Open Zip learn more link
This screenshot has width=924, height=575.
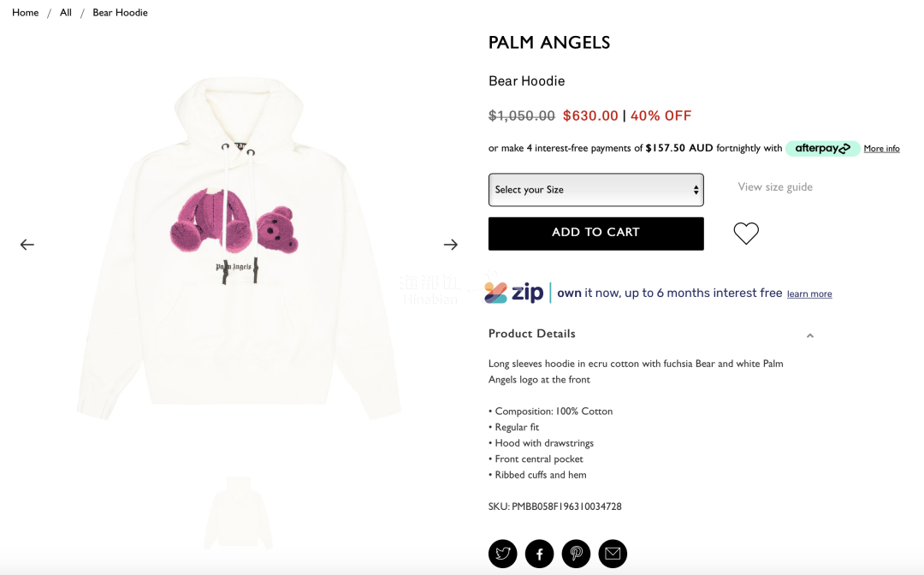pyautogui.click(x=809, y=294)
